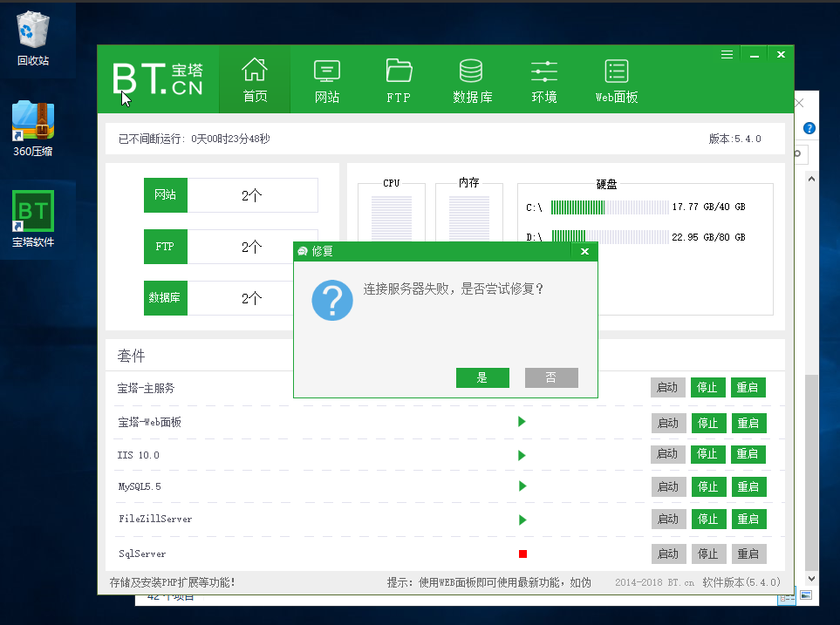The image size is (840, 625).
Task: Click 启动 for FileZillServer
Action: click(668, 519)
